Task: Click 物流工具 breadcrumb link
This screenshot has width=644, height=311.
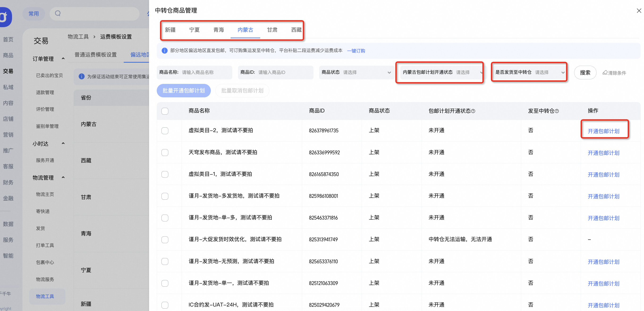Action: (78, 37)
